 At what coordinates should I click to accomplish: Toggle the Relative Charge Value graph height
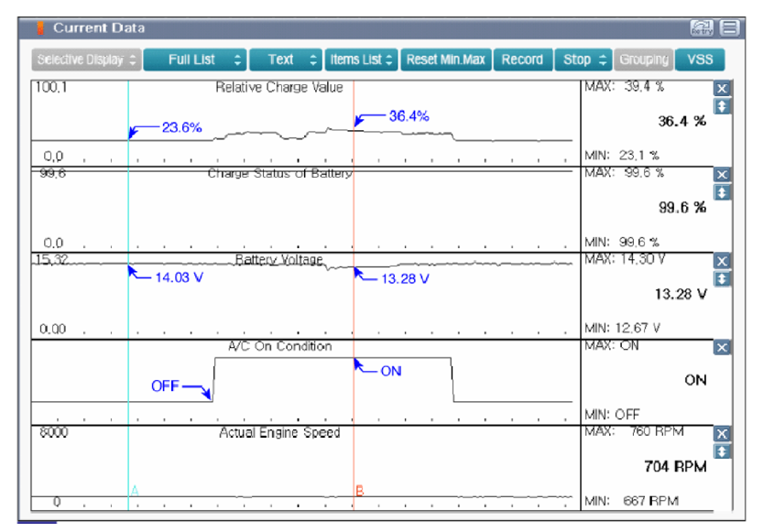[722, 106]
